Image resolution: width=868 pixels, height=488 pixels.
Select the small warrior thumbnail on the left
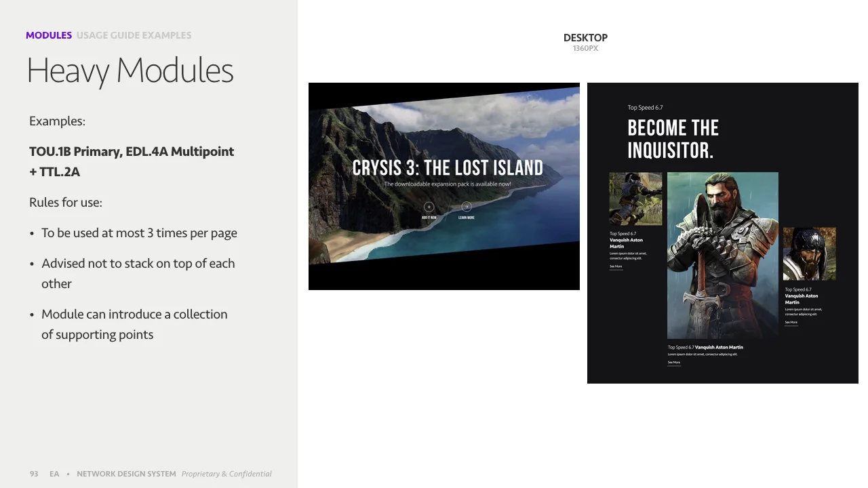[x=635, y=199]
